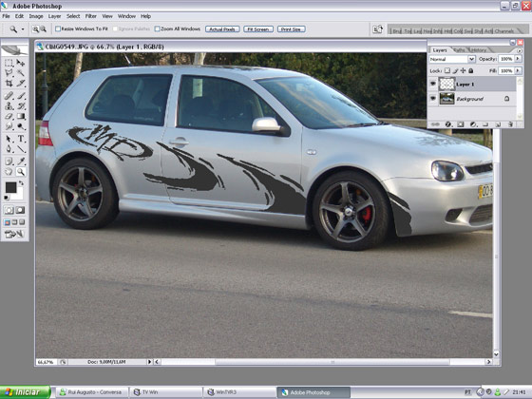Select the Zoom tool in toolbox
The image size is (532, 399).
(x=21, y=172)
